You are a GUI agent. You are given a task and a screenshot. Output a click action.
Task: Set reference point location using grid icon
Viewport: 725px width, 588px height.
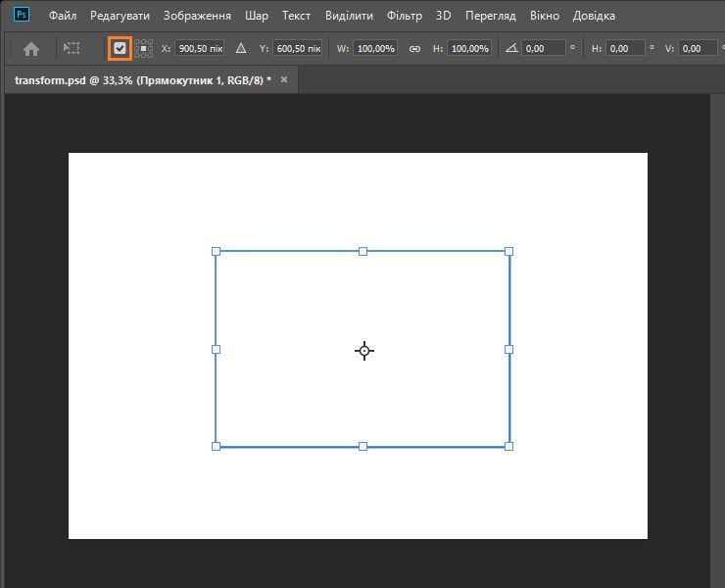pos(143,48)
